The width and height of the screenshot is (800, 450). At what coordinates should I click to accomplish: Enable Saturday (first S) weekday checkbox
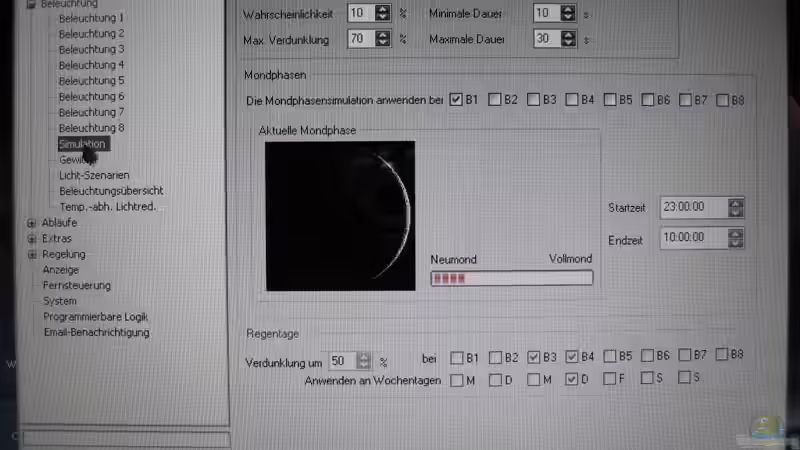pyautogui.click(x=646, y=378)
